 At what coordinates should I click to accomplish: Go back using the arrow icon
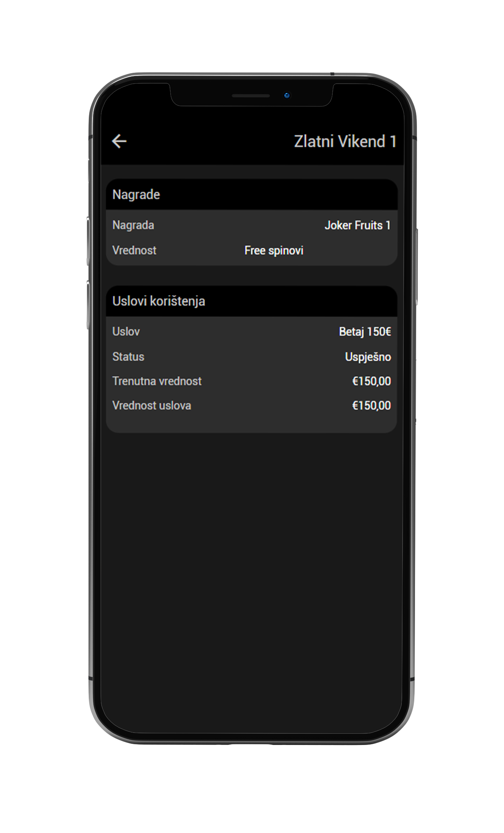(x=119, y=141)
